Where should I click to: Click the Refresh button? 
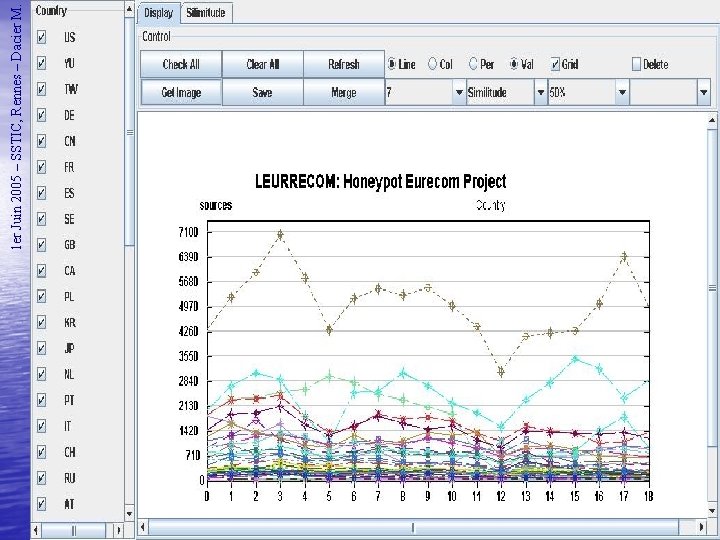[344, 64]
